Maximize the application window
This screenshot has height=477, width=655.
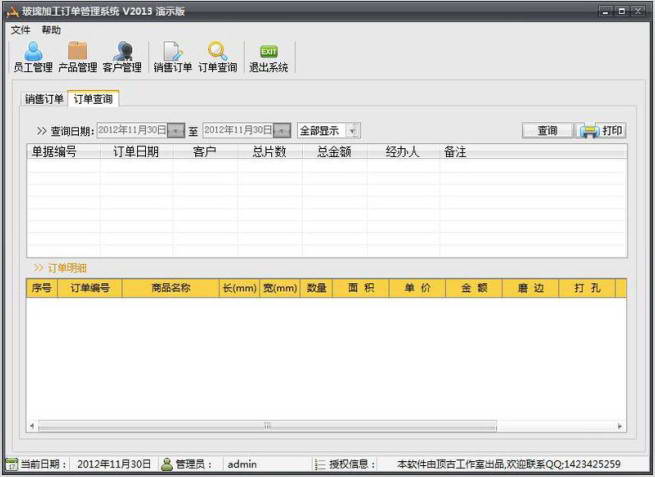click(622, 11)
